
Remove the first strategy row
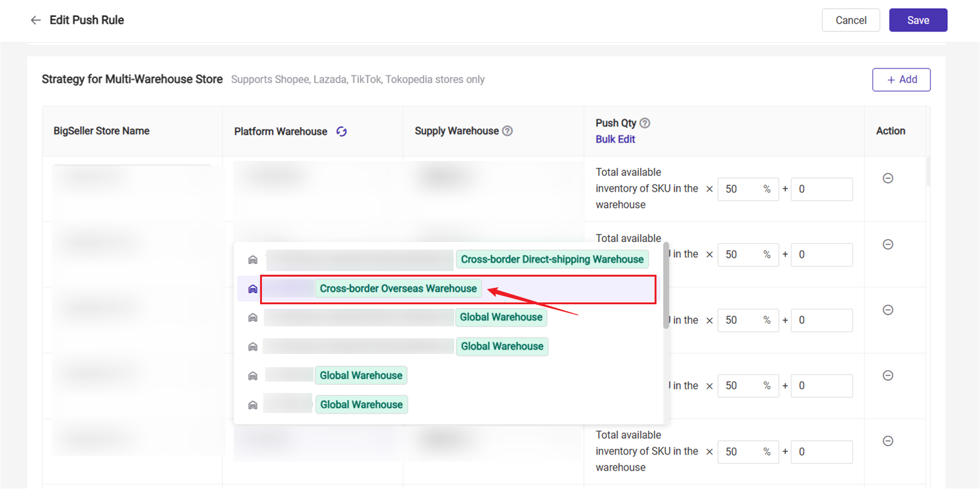click(x=888, y=179)
